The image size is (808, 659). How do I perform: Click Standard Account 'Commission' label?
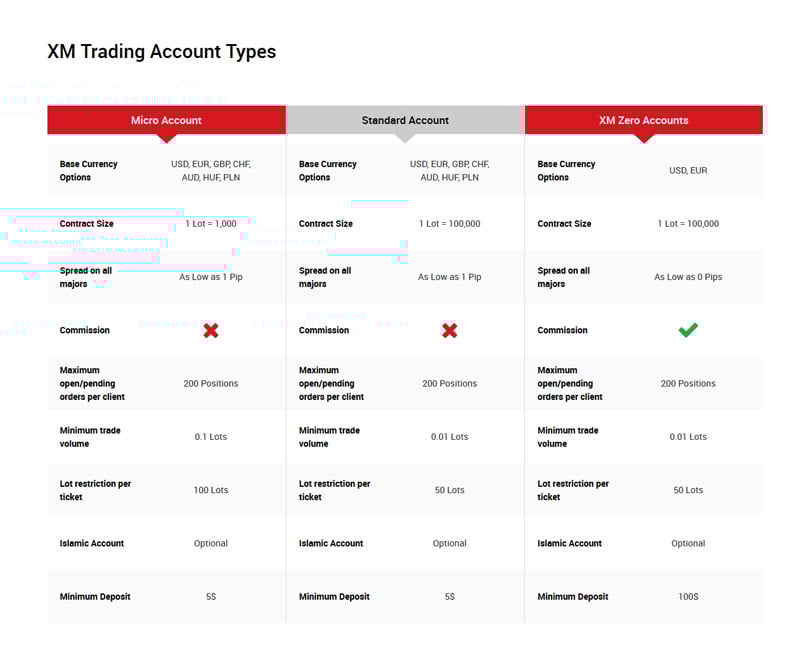tap(324, 330)
